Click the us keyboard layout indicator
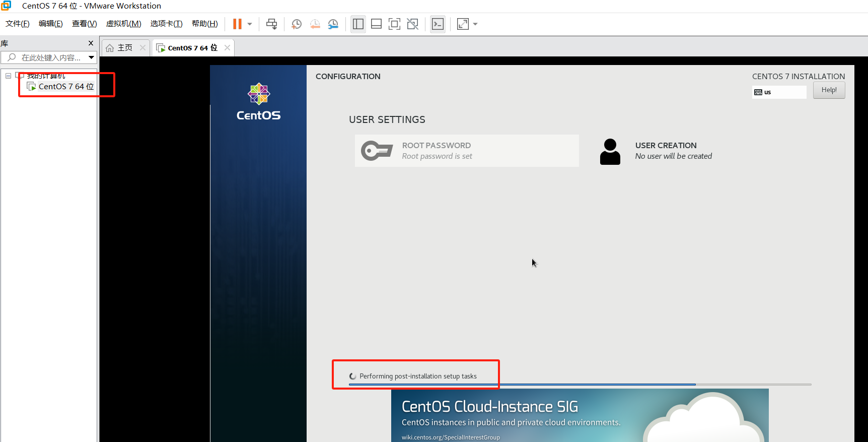The image size is (868, 442). coord(779,92)
